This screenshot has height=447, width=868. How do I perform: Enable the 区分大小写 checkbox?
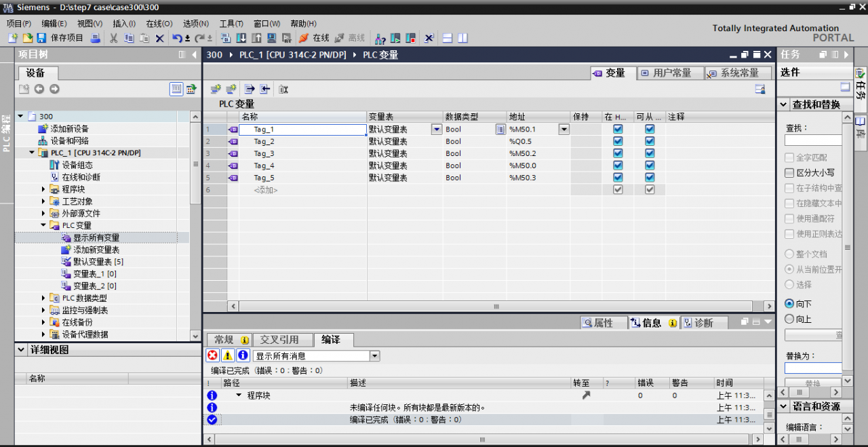click(x=789, y=173)
